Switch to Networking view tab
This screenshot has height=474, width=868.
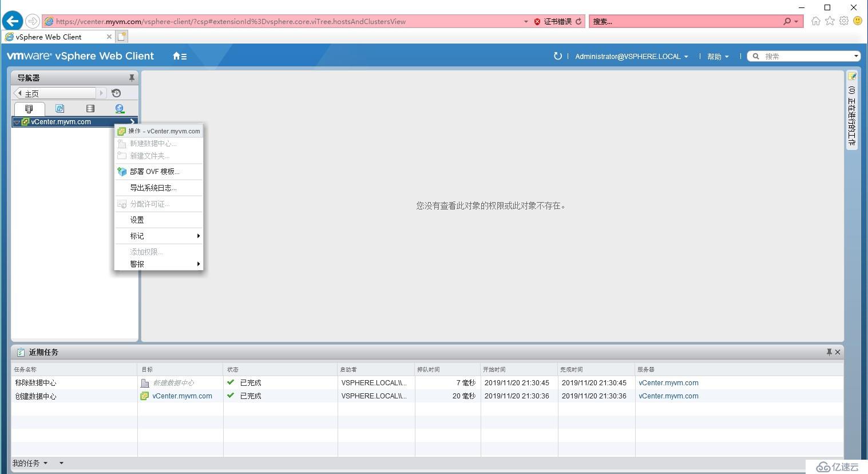coord(120,108)
